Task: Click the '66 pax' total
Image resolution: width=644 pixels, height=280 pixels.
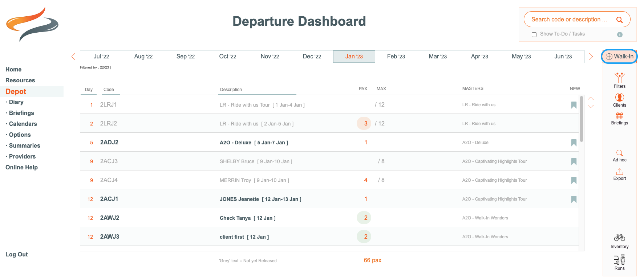Action: click(373, 260)
